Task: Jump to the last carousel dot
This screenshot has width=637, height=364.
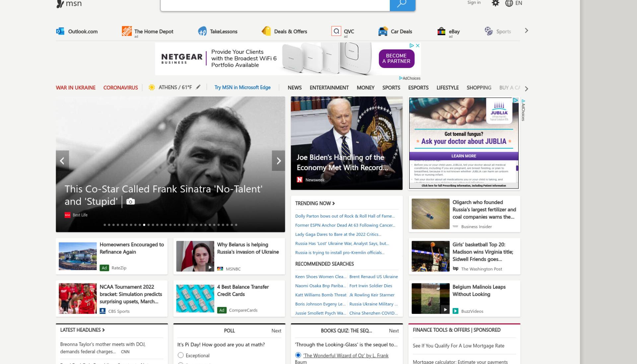Action: pos(236,225)
